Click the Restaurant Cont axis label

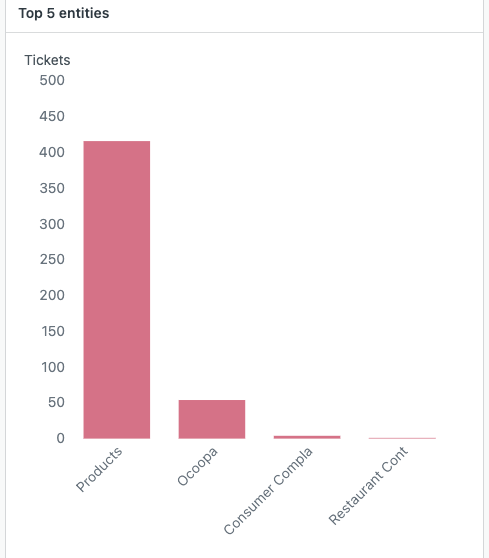[x=368, y=486]
